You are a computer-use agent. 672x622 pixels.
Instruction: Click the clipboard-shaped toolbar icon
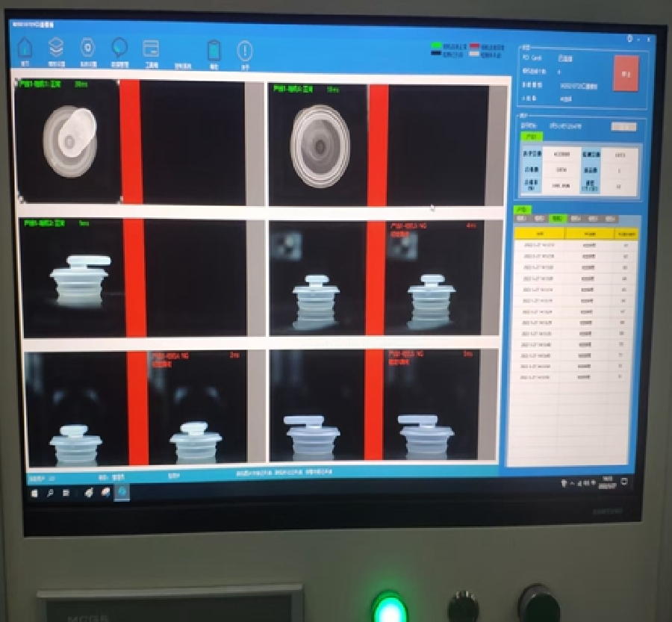tap(214, 51)
